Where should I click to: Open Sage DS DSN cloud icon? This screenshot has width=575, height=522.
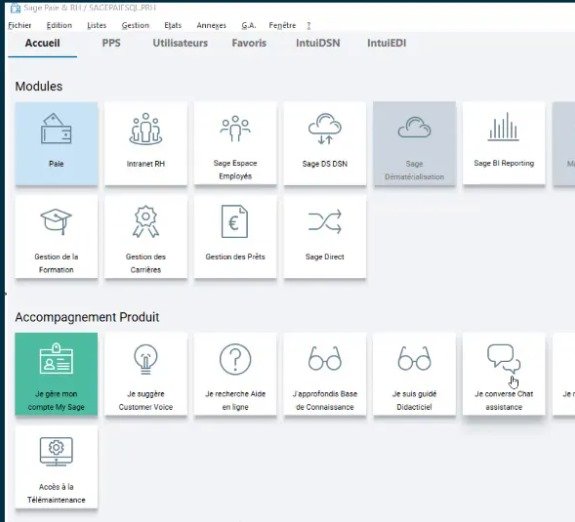325,128
